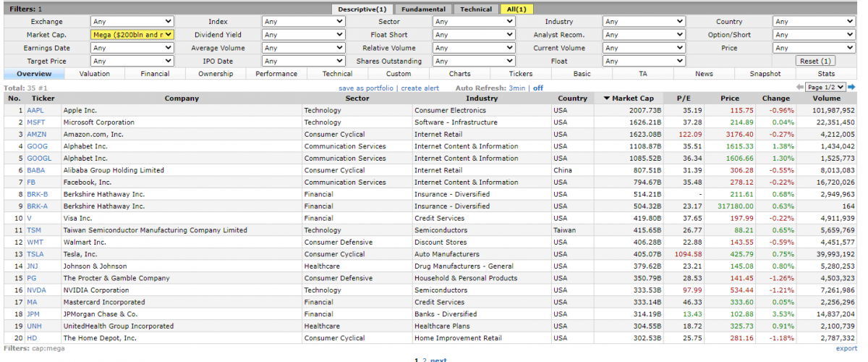Image resolution: width=868 pixels, height=362 pixels.
Task: Open the Valuation view tab
Action: (x=95, y=74)
